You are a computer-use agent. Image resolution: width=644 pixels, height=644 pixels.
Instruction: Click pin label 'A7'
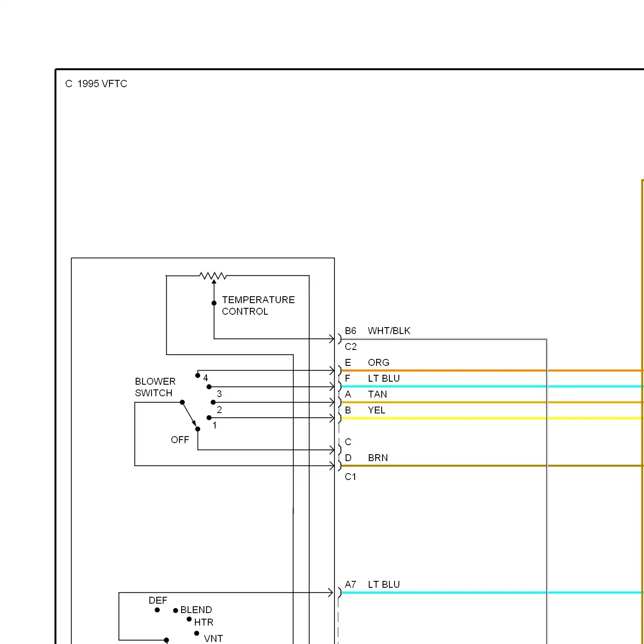pyautogui.click(x=350, y=584)
